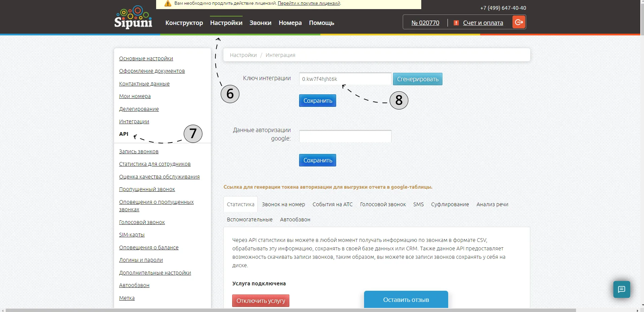644x312 pixels.
Task: Click the Настройки breadcrumb
Action: (x=243, y=55)
